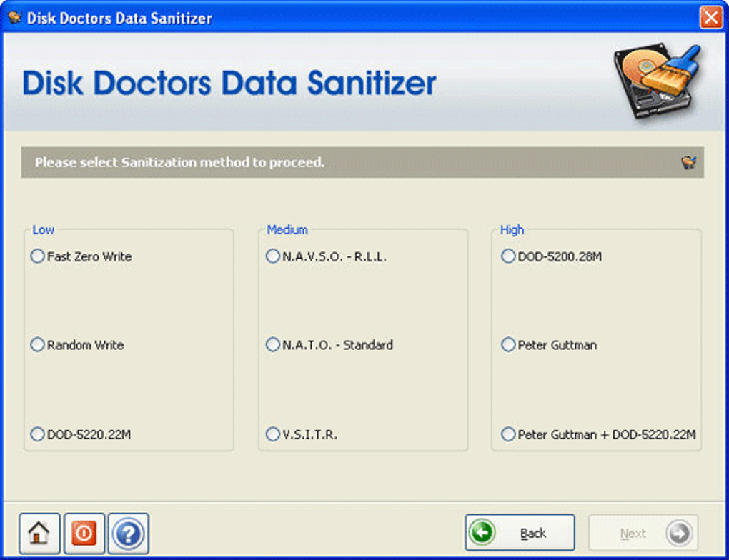Screen dimensions: 729x560
Task: Click the red Exit power icon
Action: (84, 531)
